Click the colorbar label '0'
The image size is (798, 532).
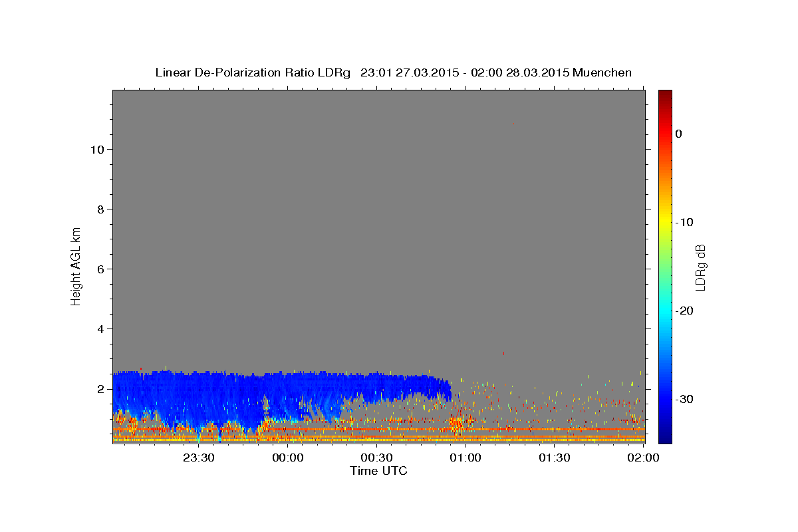(x=679, y=134)
